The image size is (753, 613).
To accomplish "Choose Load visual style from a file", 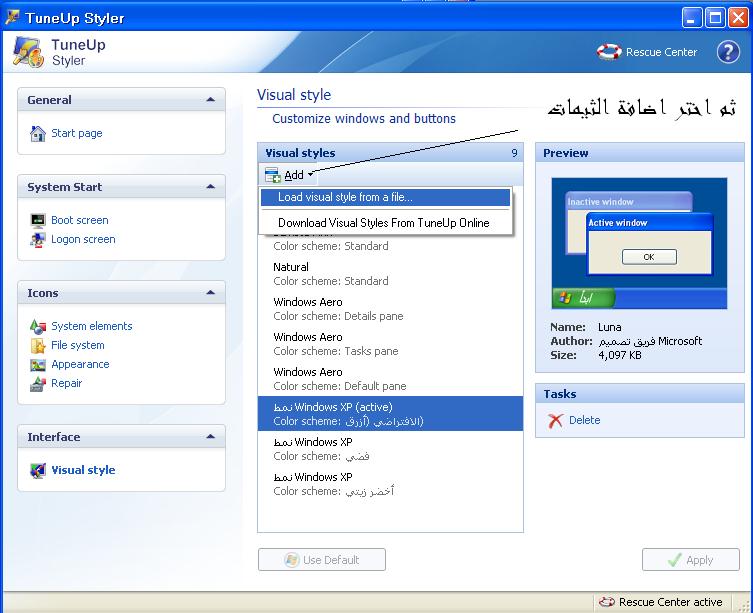I will tap(385, 197).
